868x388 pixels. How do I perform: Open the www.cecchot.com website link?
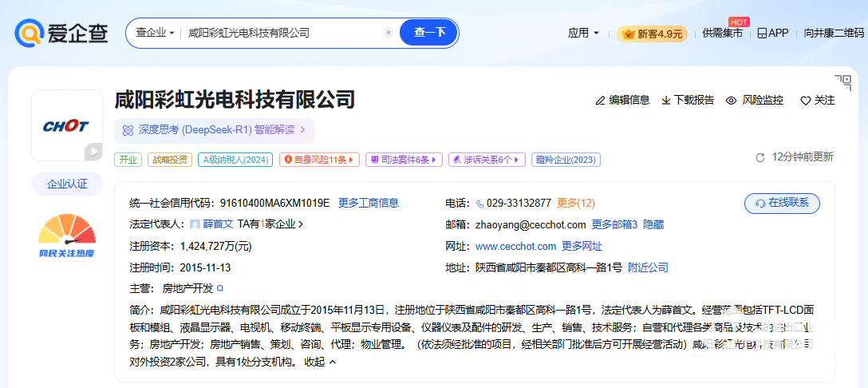pyautogui.click(x=515, y=246)
